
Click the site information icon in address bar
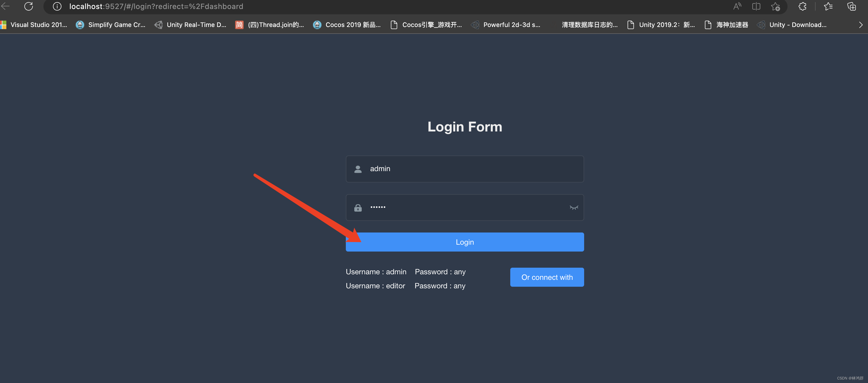pos(57,6)
